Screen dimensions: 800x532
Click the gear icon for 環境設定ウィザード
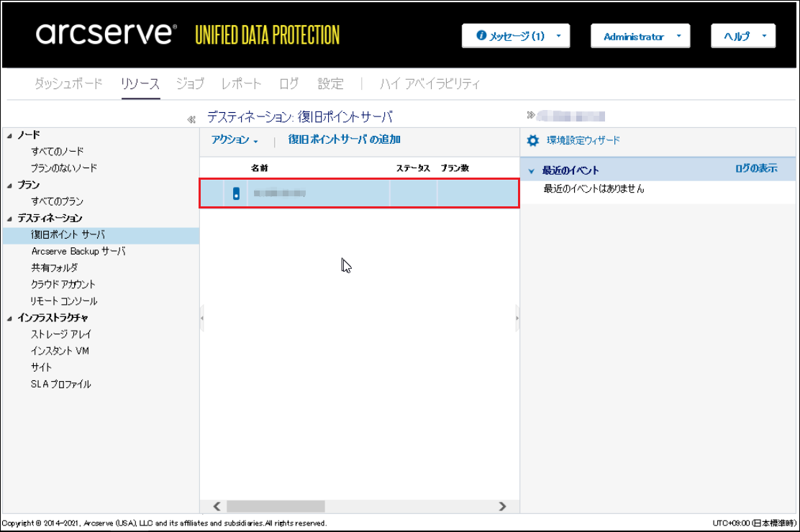pos(532,141)
